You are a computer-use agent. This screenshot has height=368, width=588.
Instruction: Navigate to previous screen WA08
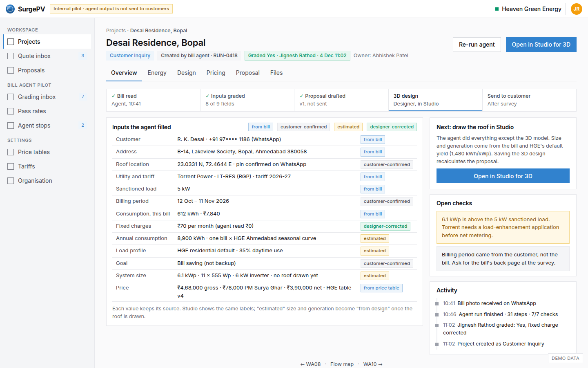coord(310,364)
